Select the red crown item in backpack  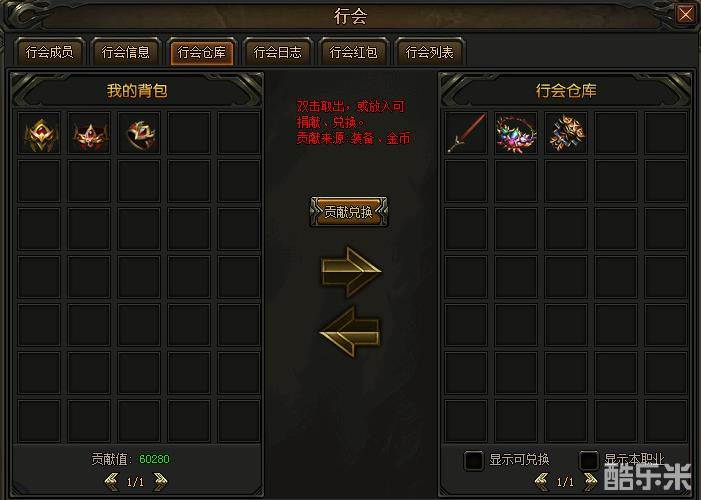tap(89, 134)
